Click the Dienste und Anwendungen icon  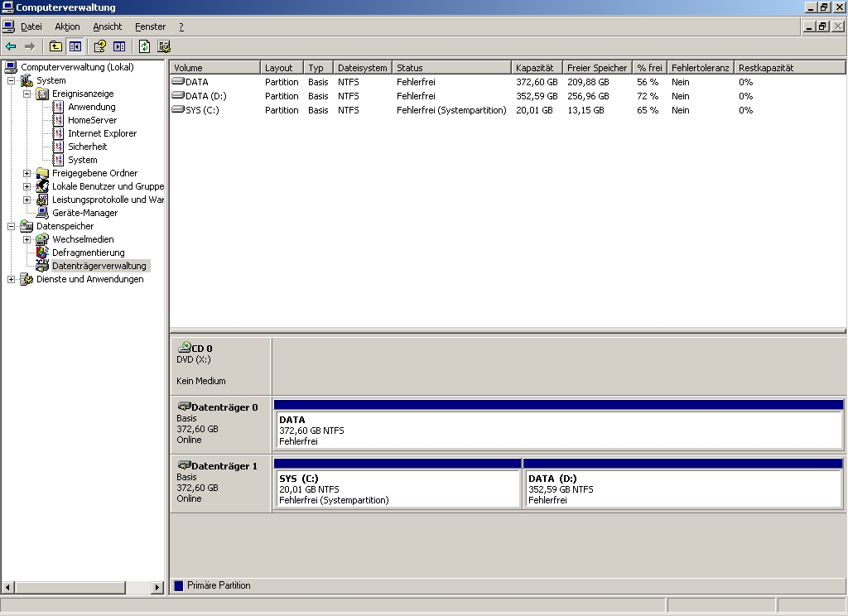click(x=26, y=279)
